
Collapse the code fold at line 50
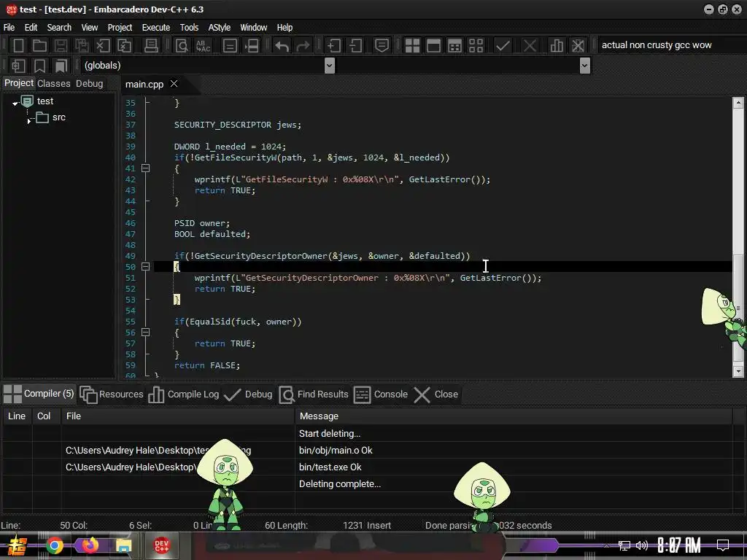(x=146, y=267)
